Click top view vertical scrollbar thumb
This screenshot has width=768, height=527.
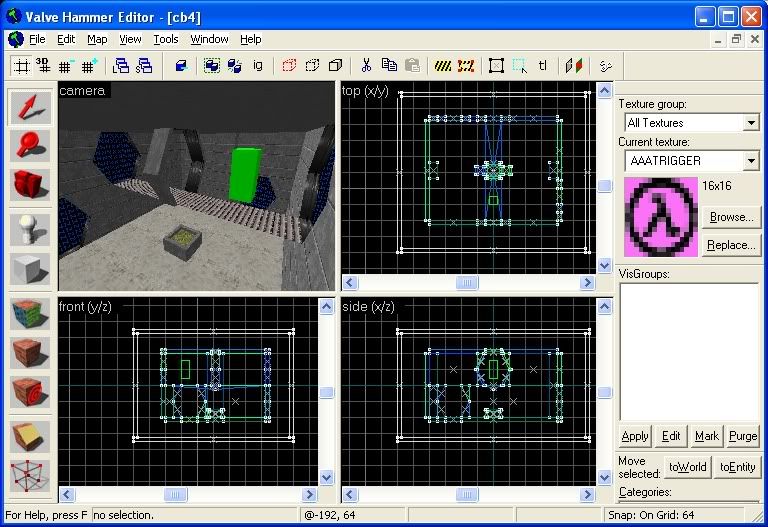(604, 186)
